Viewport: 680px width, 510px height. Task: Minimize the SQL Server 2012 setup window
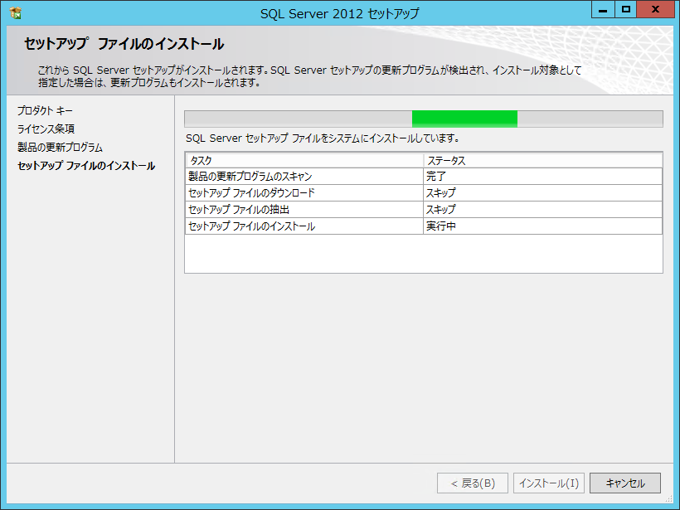(x=602, y=10)
